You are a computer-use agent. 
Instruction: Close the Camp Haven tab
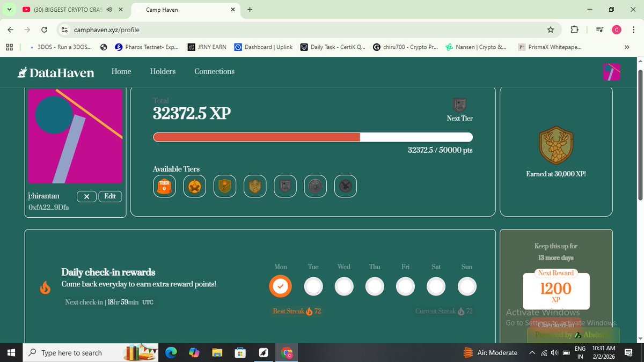[233, 10]
